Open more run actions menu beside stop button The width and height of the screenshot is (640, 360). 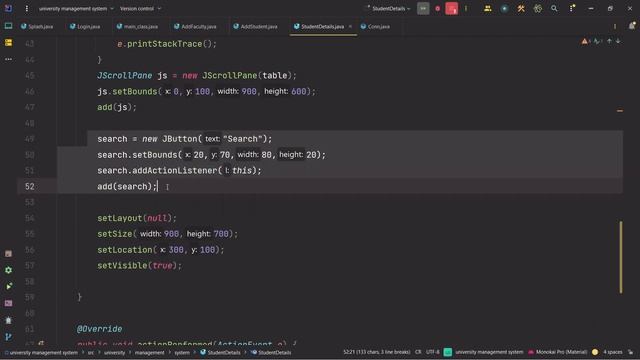[x=466, y=9]
